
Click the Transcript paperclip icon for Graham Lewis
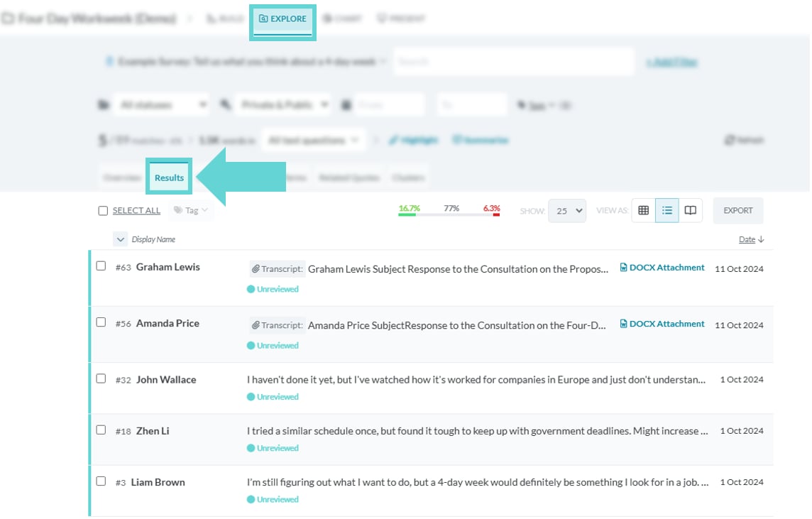pyautogui.click(x=256, y=269)
